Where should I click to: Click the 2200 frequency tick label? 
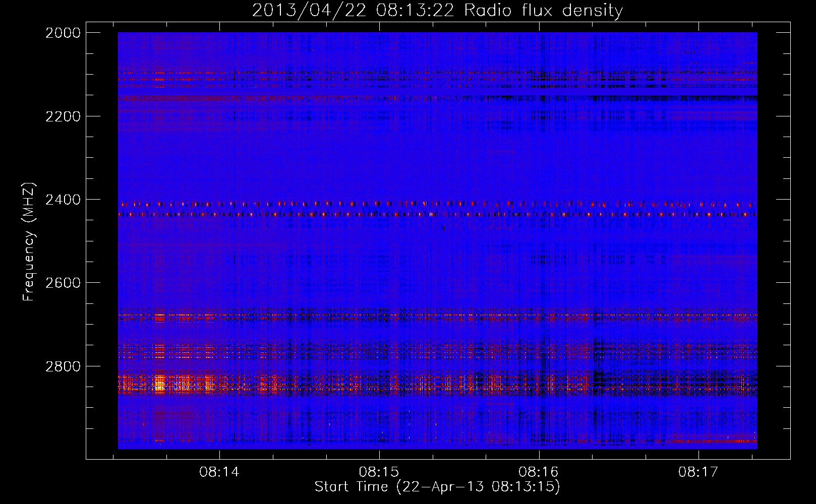[x=63, y=116]
